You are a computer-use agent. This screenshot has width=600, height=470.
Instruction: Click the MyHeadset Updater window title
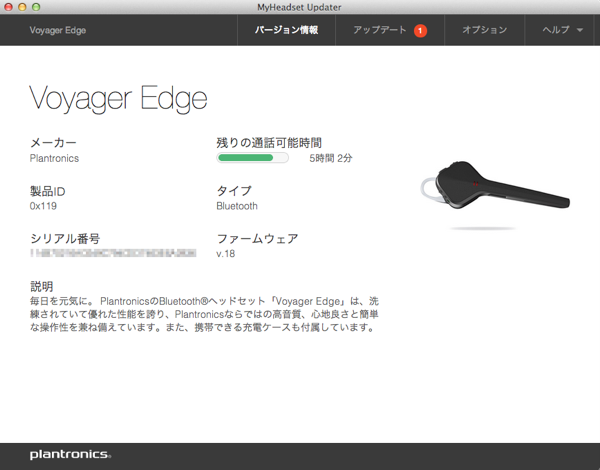point(299,7)
